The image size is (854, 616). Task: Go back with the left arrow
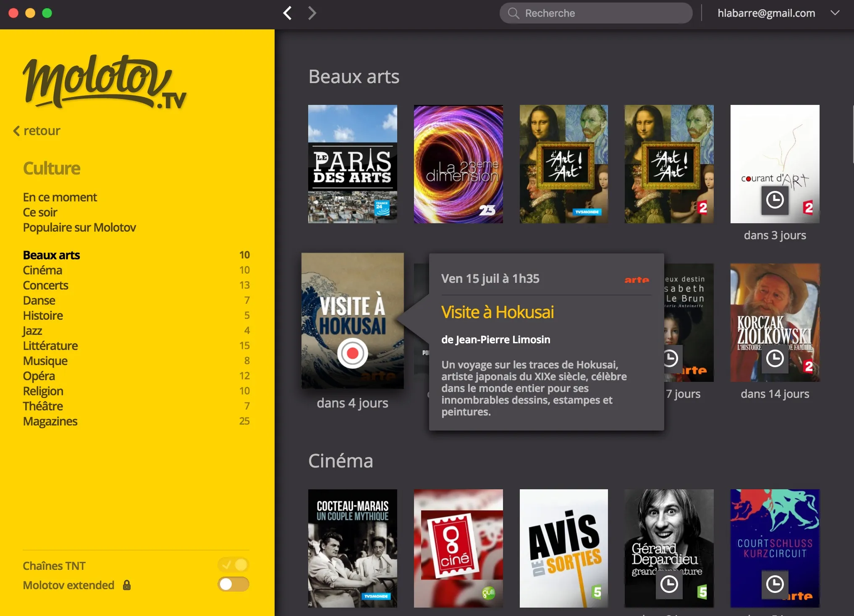pyautogui.click(x=288, y=13)
